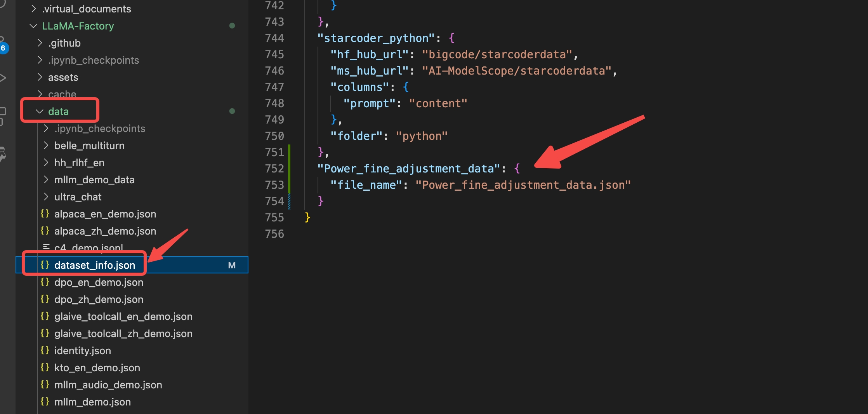Image resolution: width=868 pixels, height=414 pixels.
Task: Click line number 752 in the gutter
Action: pyautogui.click(x=274, y=169)
